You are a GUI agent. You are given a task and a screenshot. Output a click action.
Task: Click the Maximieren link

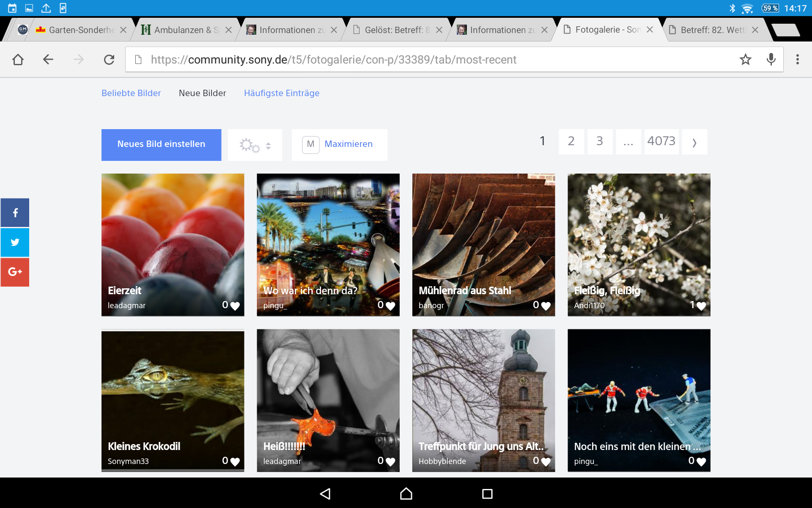348,144
